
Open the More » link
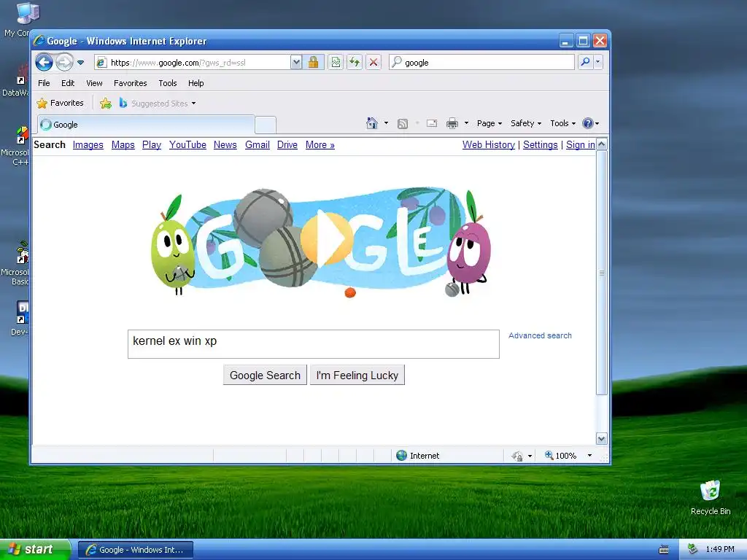point(320,145)
